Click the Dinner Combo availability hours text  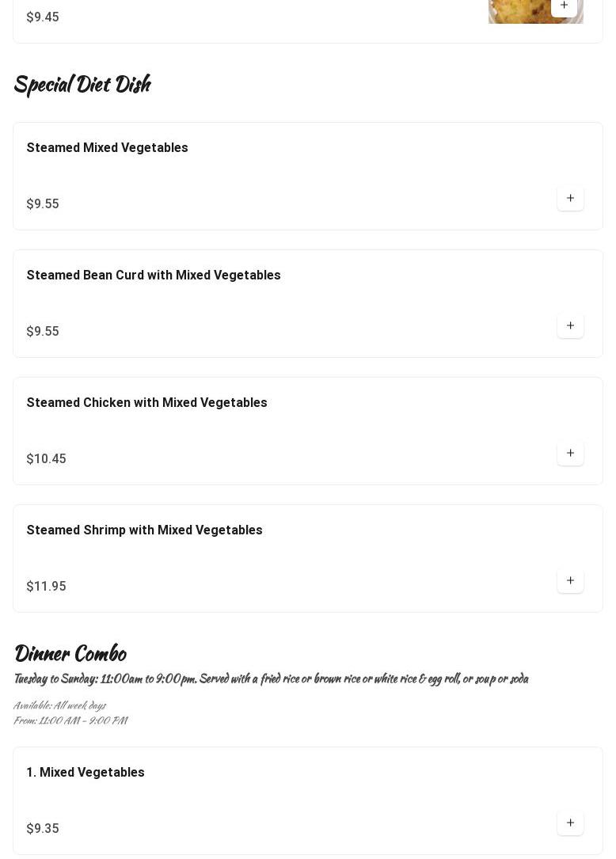coord(70,713)
